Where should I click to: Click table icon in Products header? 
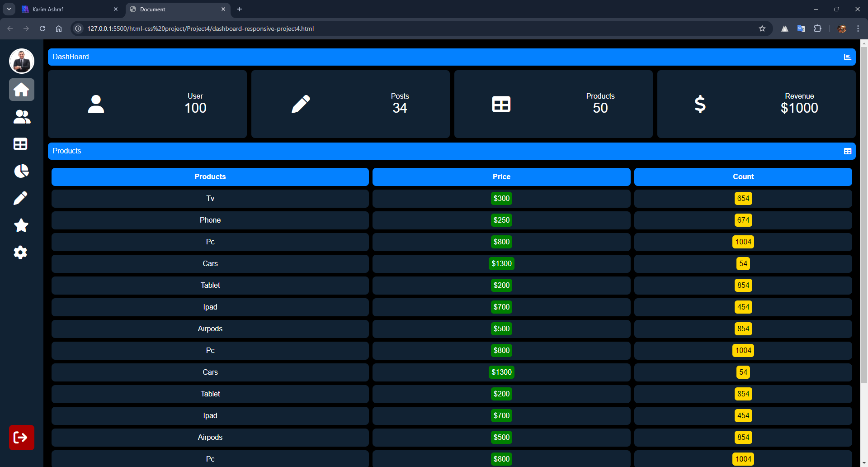[847, 151]
